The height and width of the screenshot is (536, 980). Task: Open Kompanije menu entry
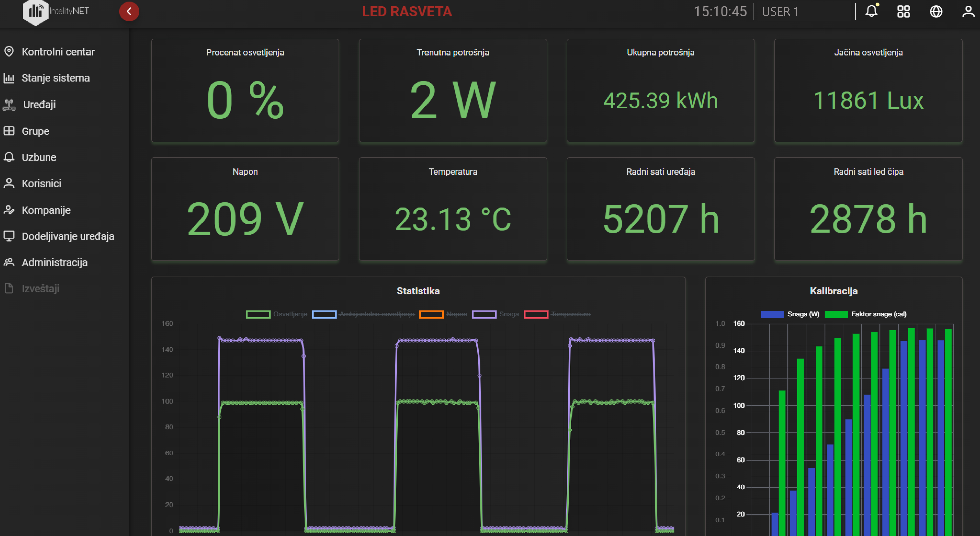(46, 210)
